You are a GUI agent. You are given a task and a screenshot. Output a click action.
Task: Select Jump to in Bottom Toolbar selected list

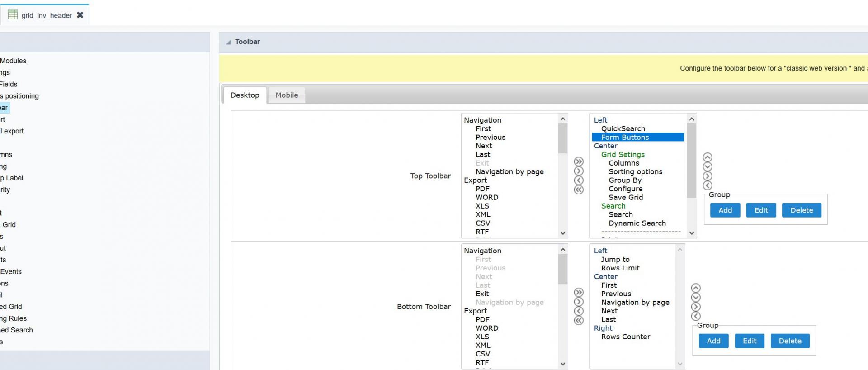(615, 259)
